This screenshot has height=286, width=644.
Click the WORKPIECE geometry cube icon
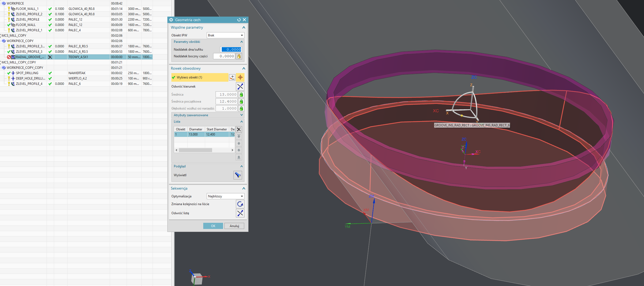[x=4, y=3]
